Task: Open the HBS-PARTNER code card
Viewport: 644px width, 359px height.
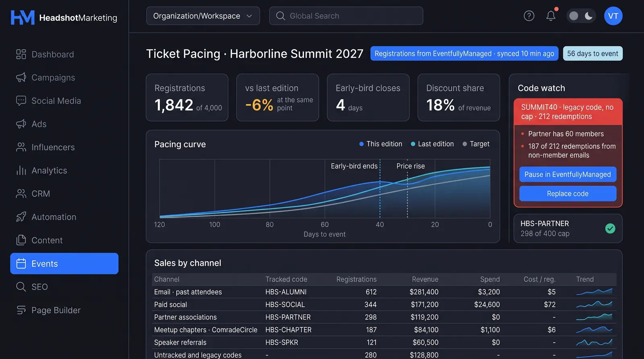Action: (568, 228)
